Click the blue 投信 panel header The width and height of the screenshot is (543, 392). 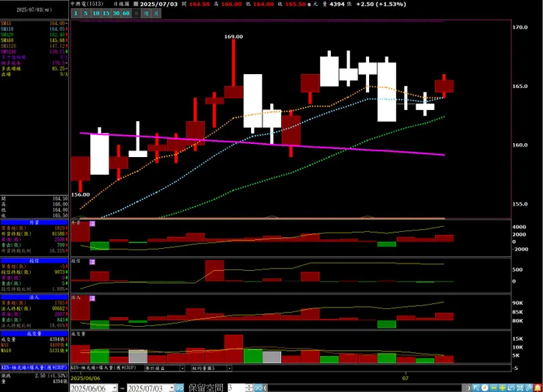click(34, 261)
